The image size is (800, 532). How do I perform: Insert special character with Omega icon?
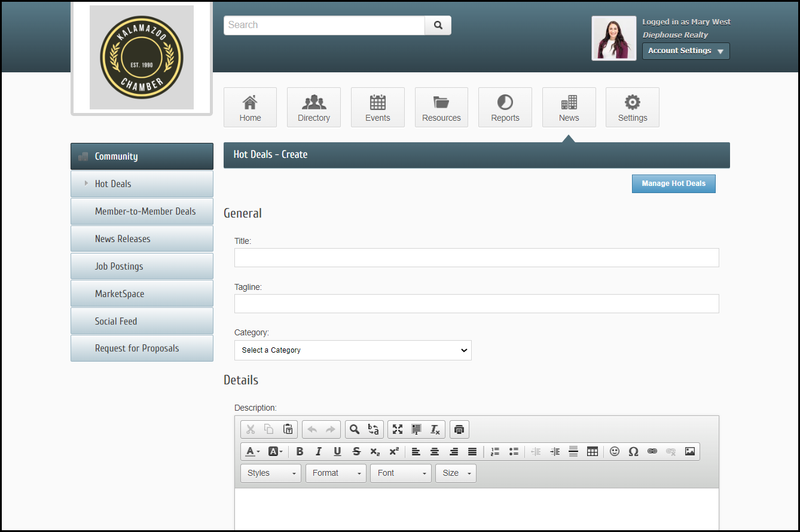tap(633, 451)
